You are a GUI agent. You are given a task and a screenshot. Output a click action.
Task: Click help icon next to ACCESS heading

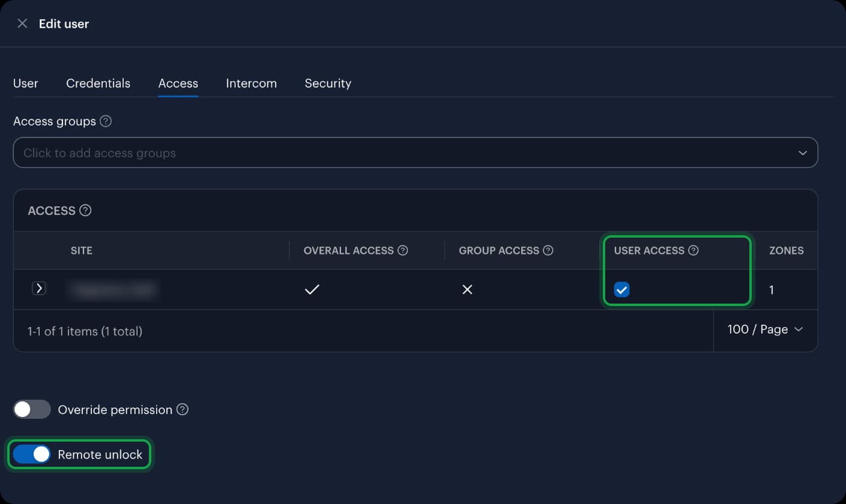coord(85,211)
